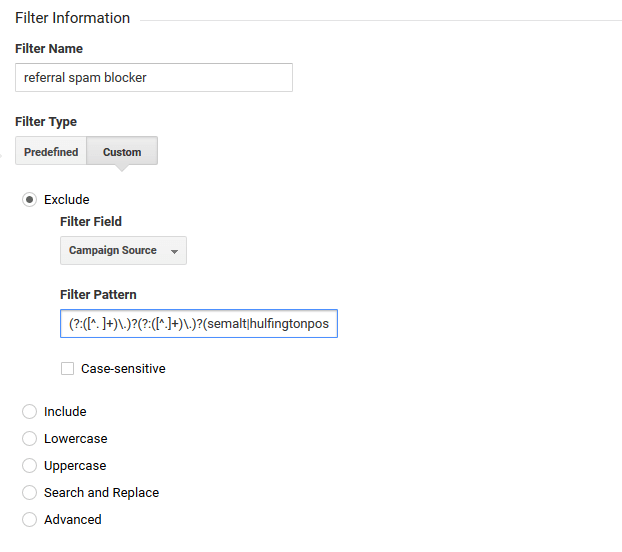The image size is (622, 552).
Task: Switch to the Predefined filter type
Action: [x=51, y=151]
